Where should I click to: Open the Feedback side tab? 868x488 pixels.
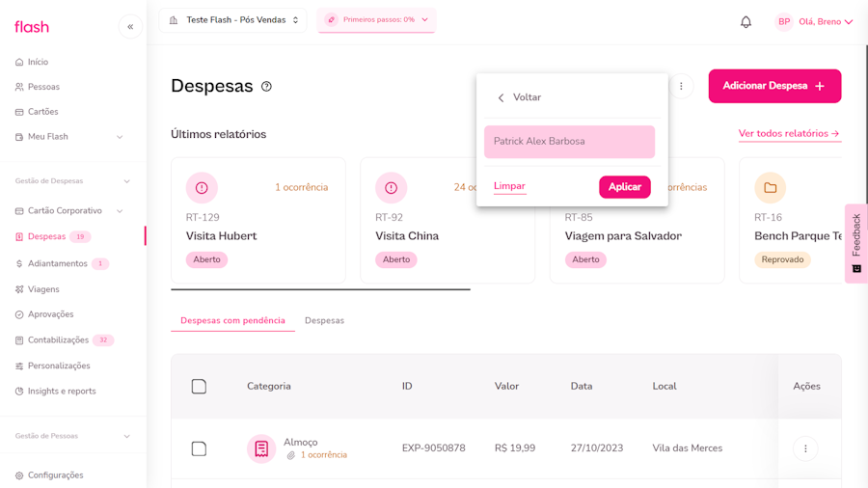click(855, 243)
